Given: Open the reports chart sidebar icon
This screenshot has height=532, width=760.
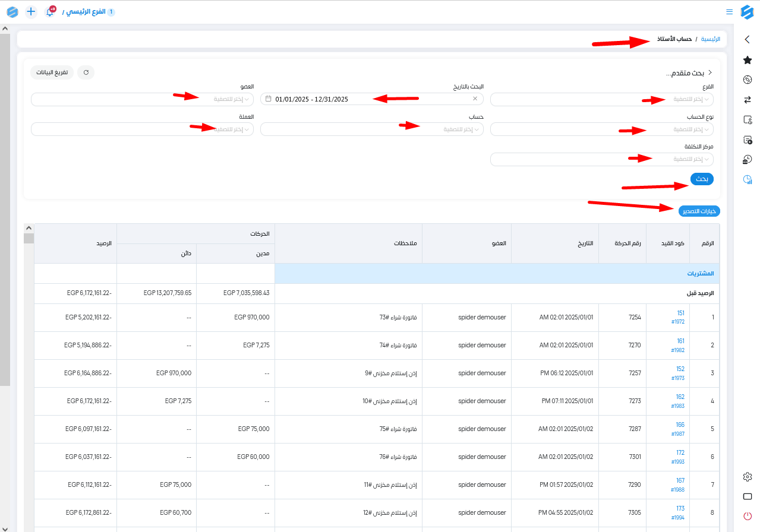Looking at the screenshot, I should pos(748,179).
